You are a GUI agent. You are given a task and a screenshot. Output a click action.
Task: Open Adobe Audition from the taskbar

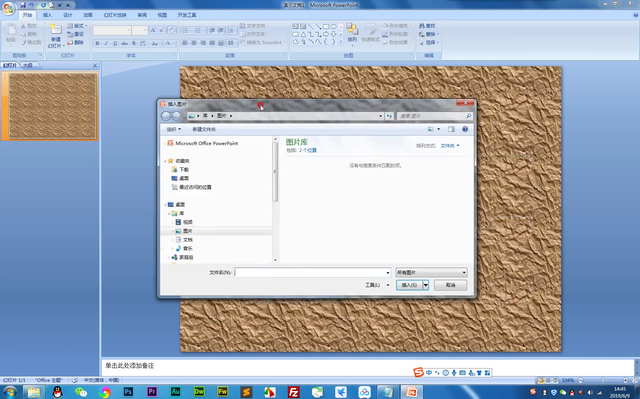(176, 392)
